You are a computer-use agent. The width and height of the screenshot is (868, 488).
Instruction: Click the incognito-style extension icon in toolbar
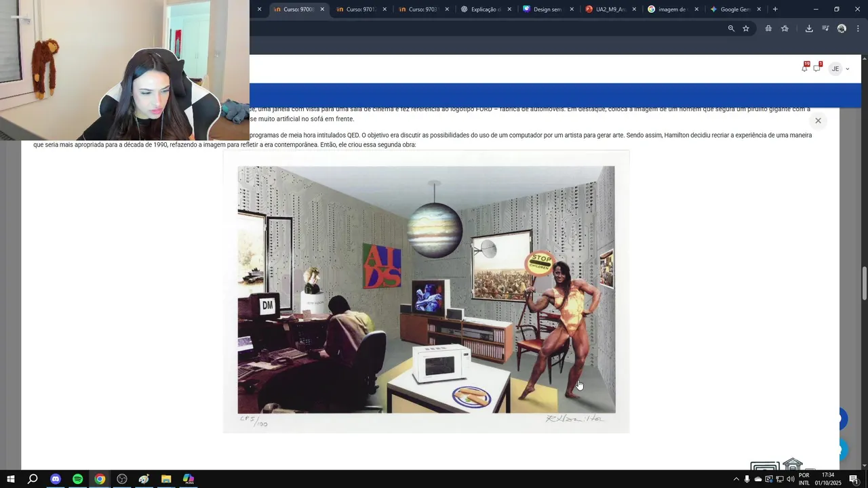pyautogui.click(x=768, y=28)
